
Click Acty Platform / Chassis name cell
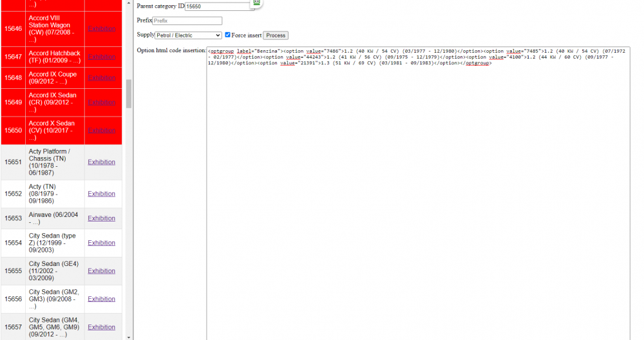55,162
